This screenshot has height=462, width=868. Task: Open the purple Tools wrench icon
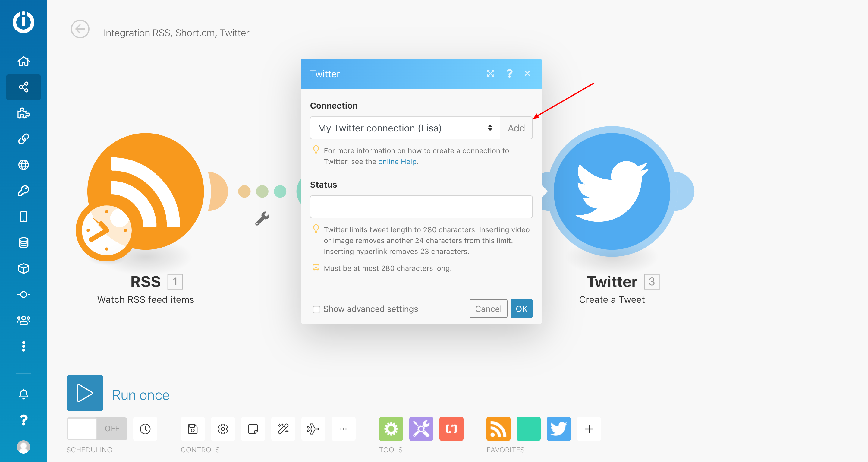[421, 429]
